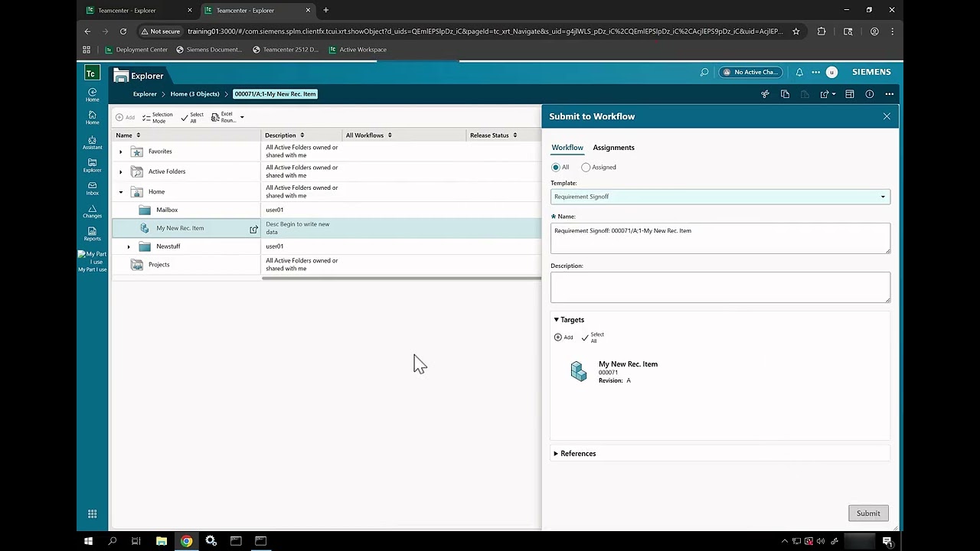Select the All radio button
980x551 pixels.
pos(556,167)
